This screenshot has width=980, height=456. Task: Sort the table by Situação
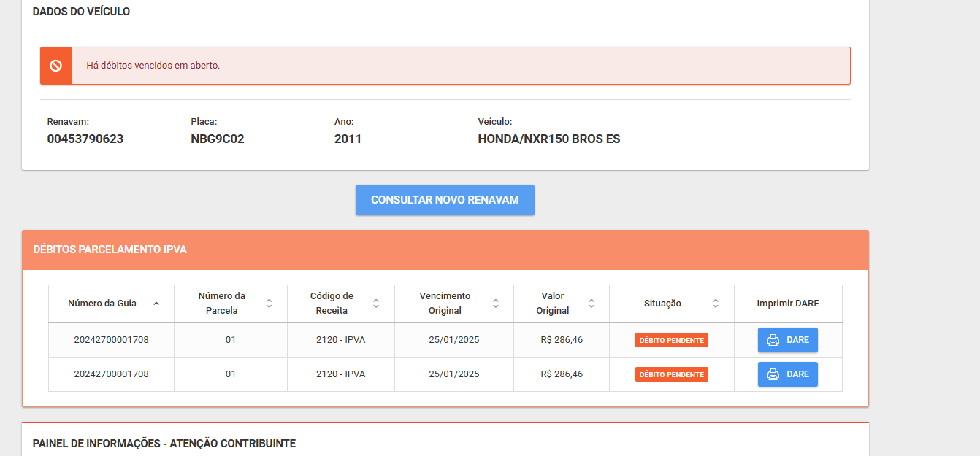pos(716,304)
